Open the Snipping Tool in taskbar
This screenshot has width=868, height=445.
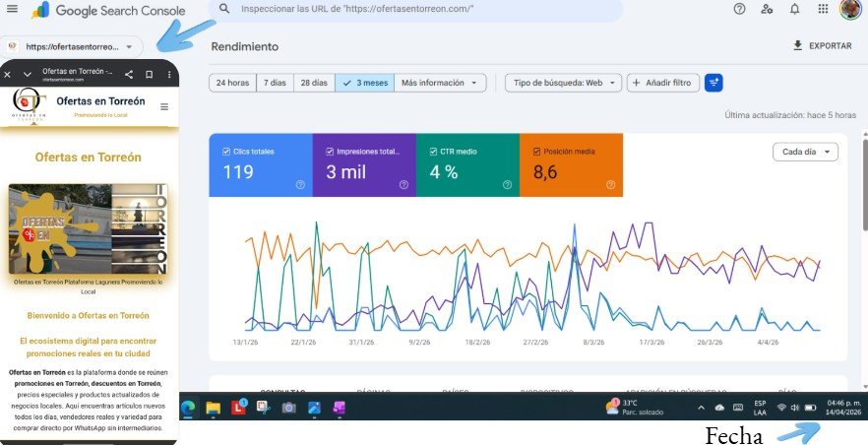coord(264,408)
